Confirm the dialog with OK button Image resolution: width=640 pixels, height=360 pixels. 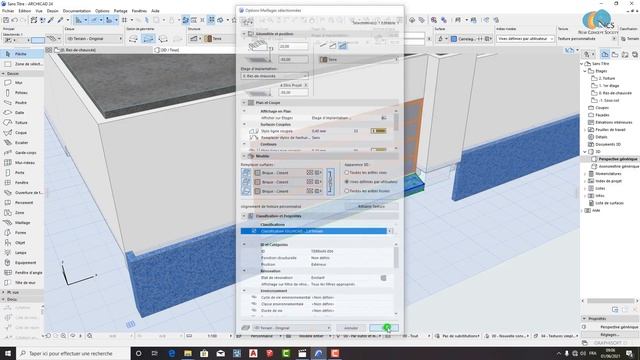pos(384,328)
